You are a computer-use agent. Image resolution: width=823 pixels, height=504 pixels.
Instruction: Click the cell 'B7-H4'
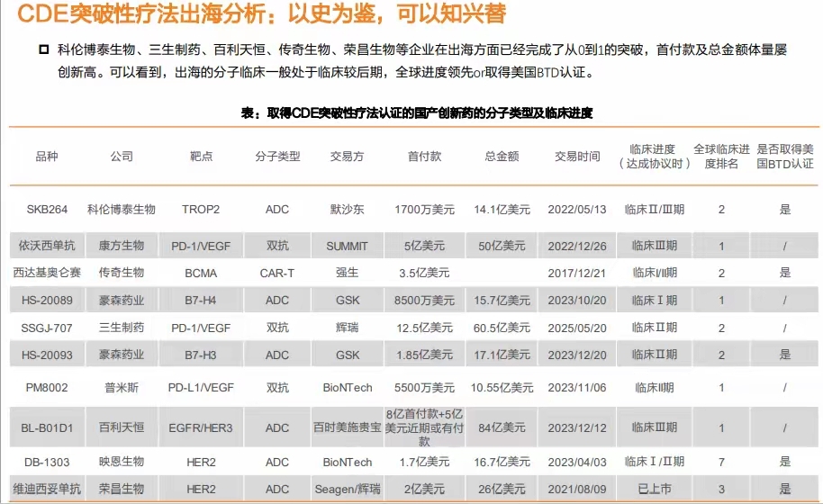click(200, 301)
